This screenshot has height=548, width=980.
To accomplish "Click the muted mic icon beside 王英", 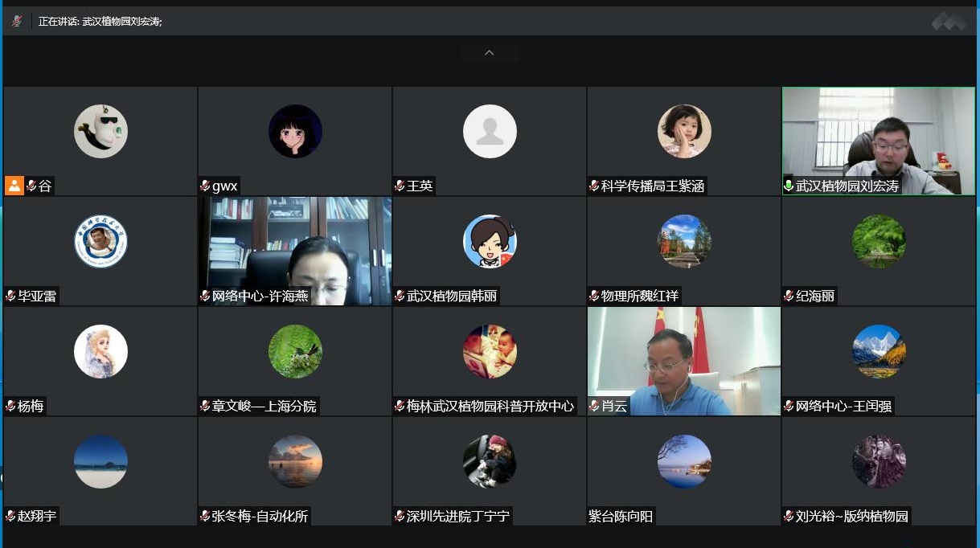I will coord(400,186).
